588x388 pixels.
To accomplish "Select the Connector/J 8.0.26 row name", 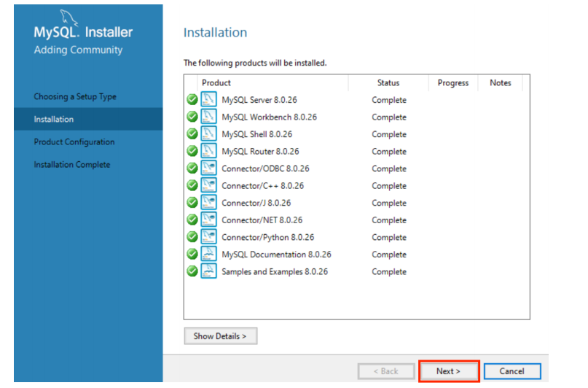I will pos(256,203).
